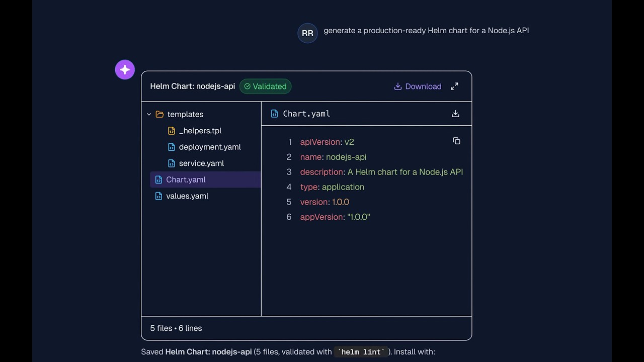Image resolution: width=644 pixels, height=362 pixels.
Task: Copy the Chart.yaml code contents
Action: [456, 141]
